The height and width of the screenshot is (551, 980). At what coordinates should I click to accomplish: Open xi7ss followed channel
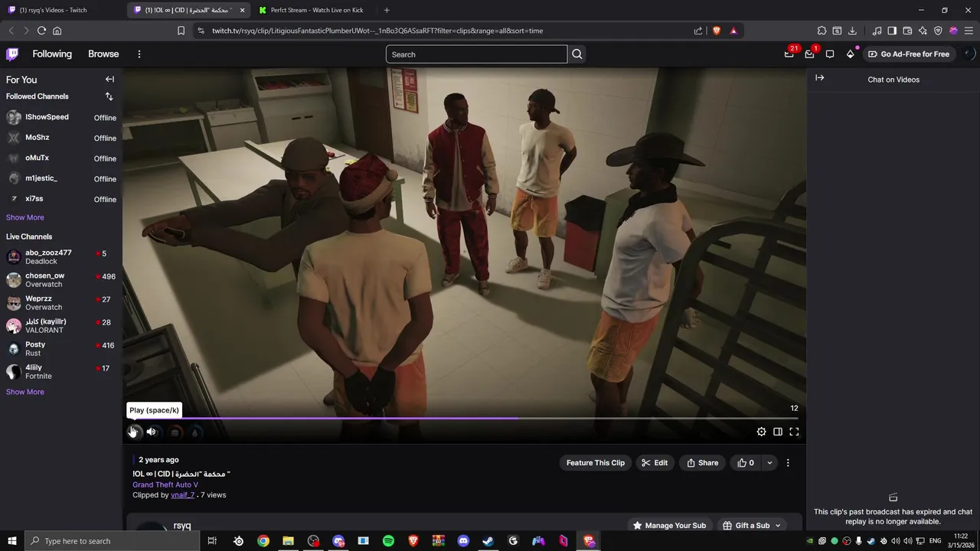(61, 199)
